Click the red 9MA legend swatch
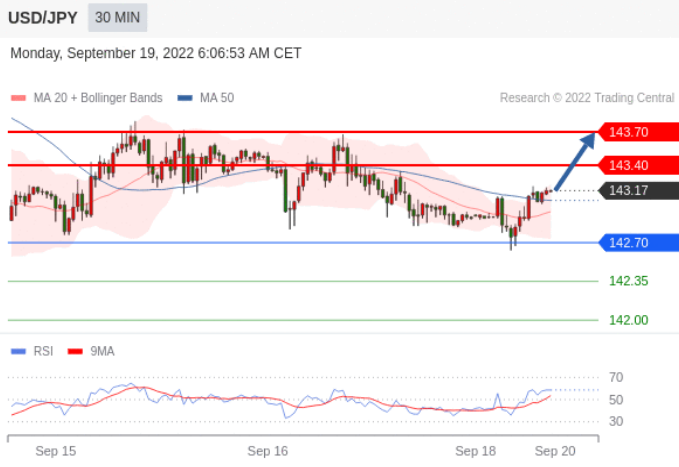679x467 pixels. click(x=75, y=351)
